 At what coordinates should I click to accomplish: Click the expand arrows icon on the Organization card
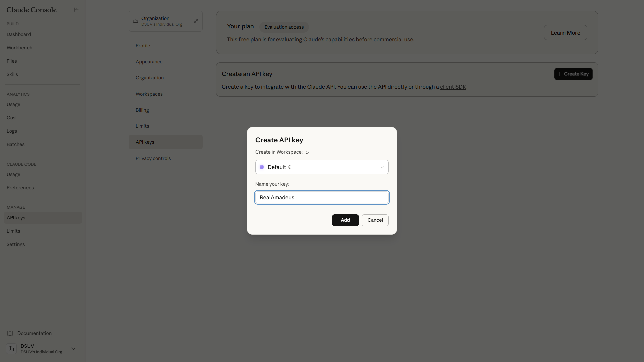pyautogui.click(x=196, y=21)
